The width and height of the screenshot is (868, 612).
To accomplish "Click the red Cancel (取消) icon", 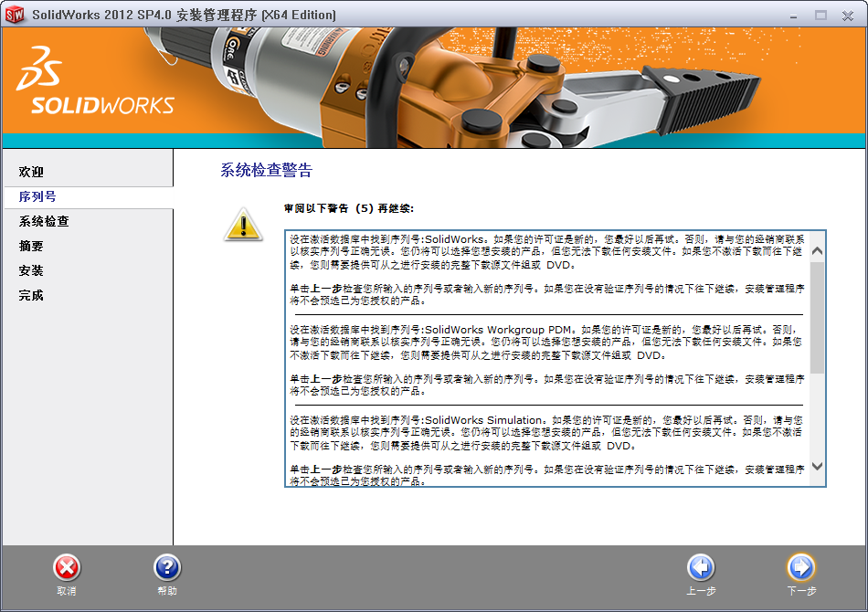I will click(67, 568).
